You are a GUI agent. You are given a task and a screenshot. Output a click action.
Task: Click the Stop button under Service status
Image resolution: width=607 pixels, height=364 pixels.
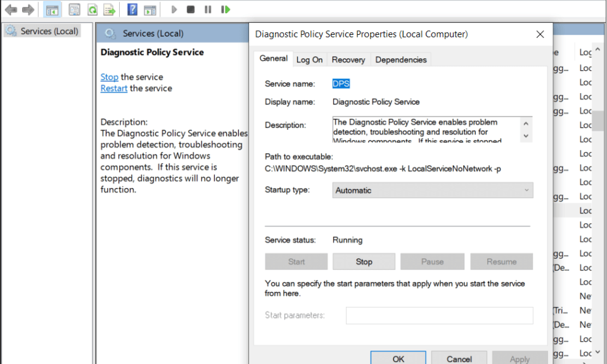364,261
